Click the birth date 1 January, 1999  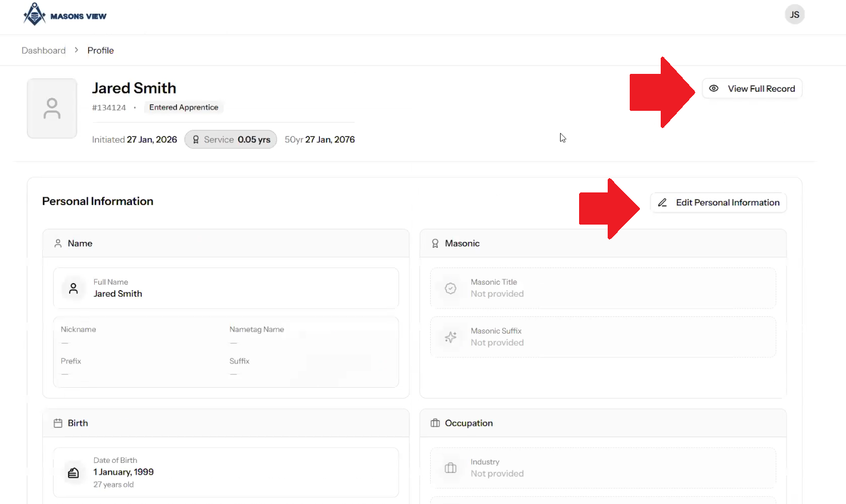pos(123,472)
